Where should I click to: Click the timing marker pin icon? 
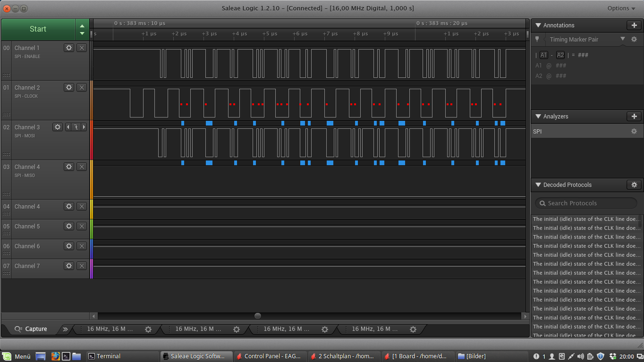[x=537, y=40]
